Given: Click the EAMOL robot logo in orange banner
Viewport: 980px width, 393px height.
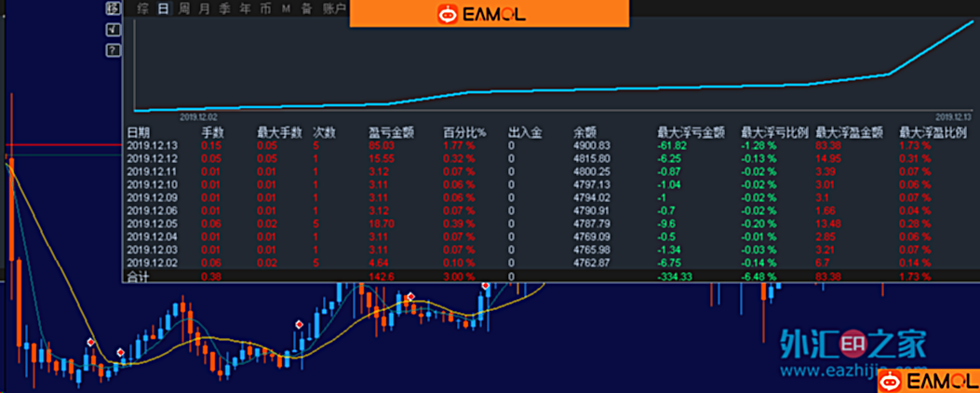Looking at the screenshot, I should pyautogui.click(x=448, y=14).
